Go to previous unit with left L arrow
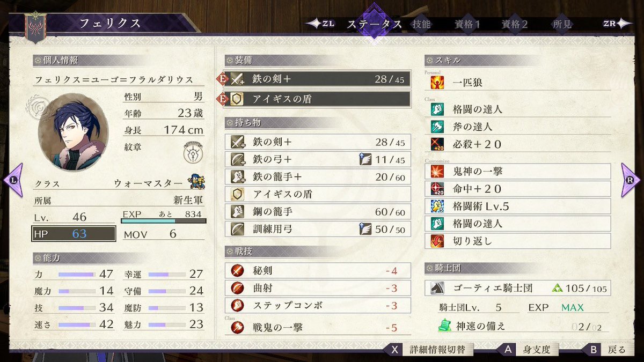This screenshot has width=644, height=362. [x=13, y=180]
